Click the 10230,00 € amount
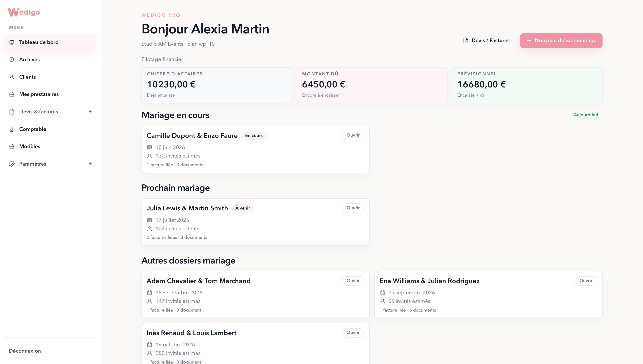 click(x=171, y=85)
